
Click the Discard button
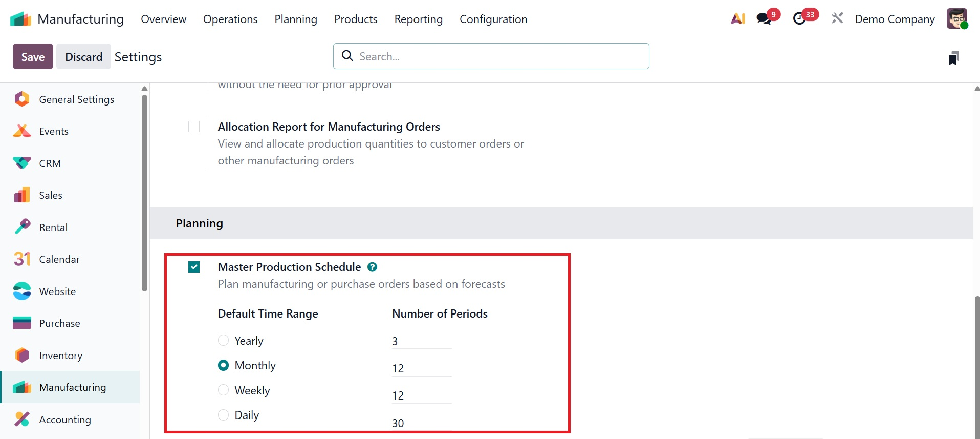(83, 57)
